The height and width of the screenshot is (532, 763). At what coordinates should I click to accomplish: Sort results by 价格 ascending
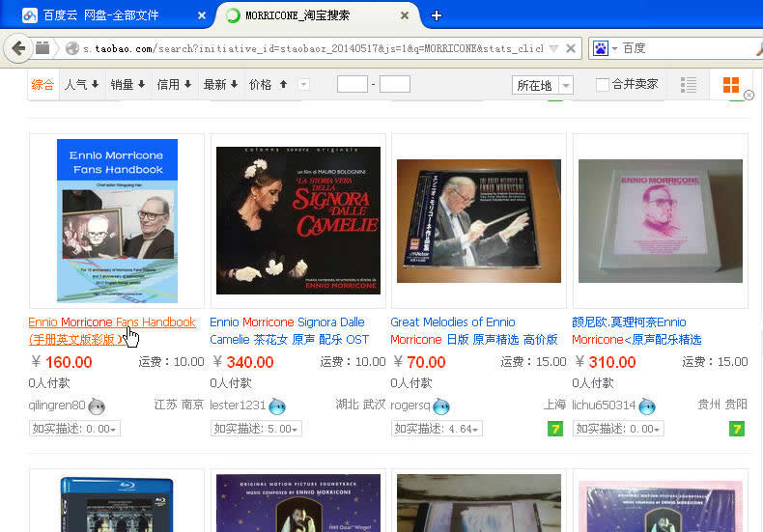pyautogui.click(x=268, y=85)
